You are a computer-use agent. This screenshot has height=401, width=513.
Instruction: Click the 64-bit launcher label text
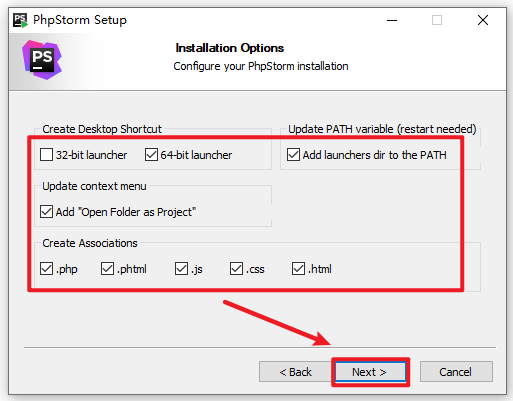tap(196, 155)
